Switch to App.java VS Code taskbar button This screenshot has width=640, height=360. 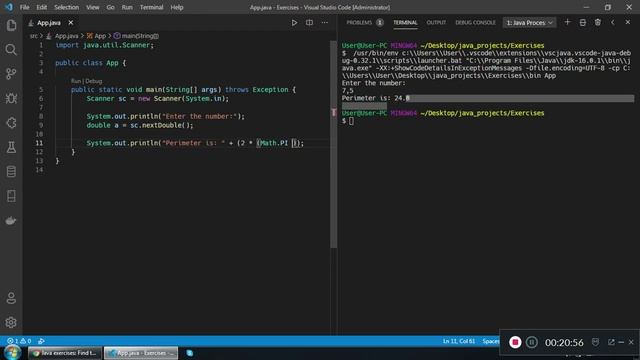coord(141,353)
